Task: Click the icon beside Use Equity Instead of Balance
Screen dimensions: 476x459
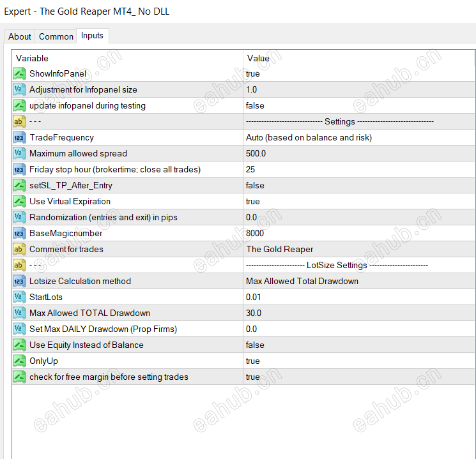Action: point(19,345)
